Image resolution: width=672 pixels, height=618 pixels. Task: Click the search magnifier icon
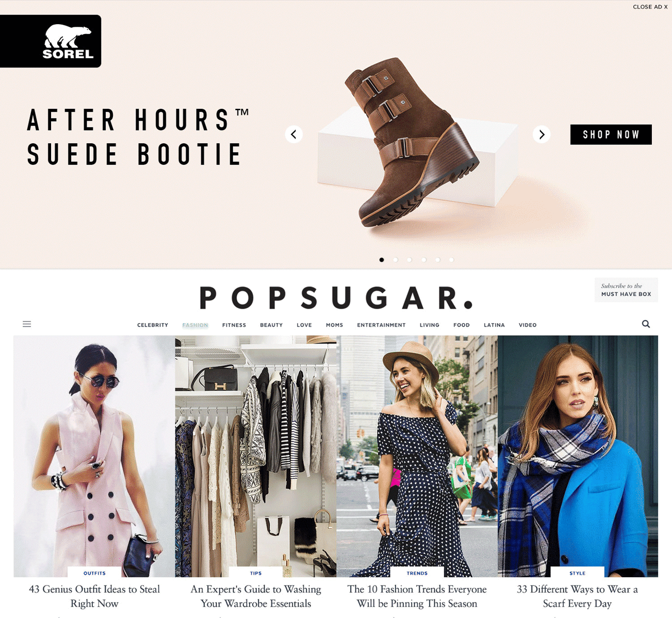coord(646,324)
